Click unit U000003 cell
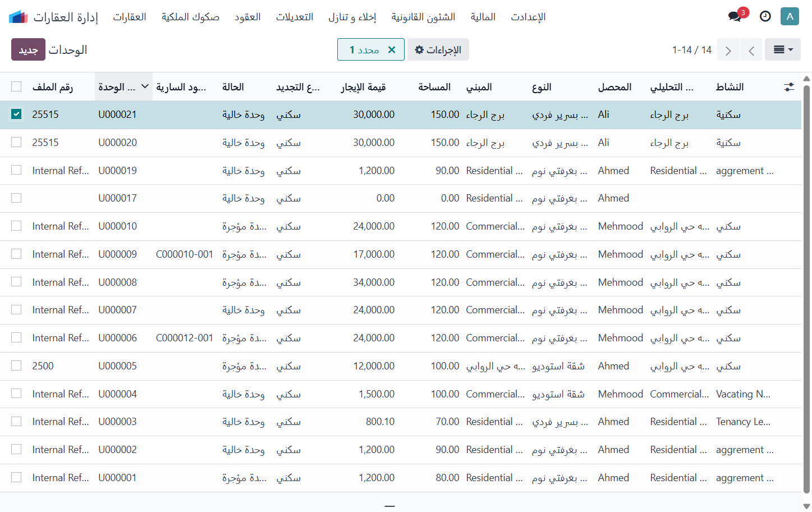The image size is (812, 512). [x=117, y=422]
